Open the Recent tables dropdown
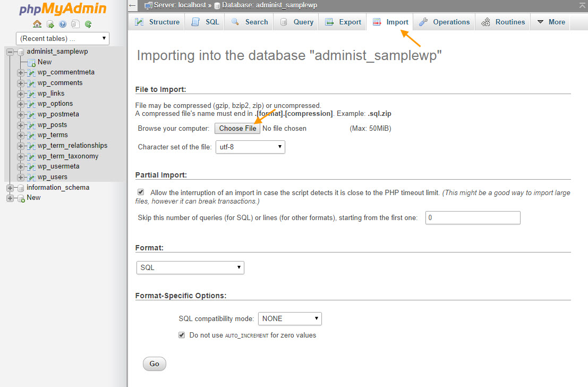588x387 pixels. click(63, 38)
